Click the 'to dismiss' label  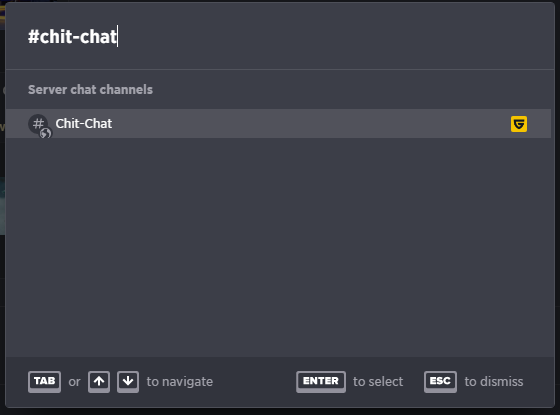coord(494,382)
